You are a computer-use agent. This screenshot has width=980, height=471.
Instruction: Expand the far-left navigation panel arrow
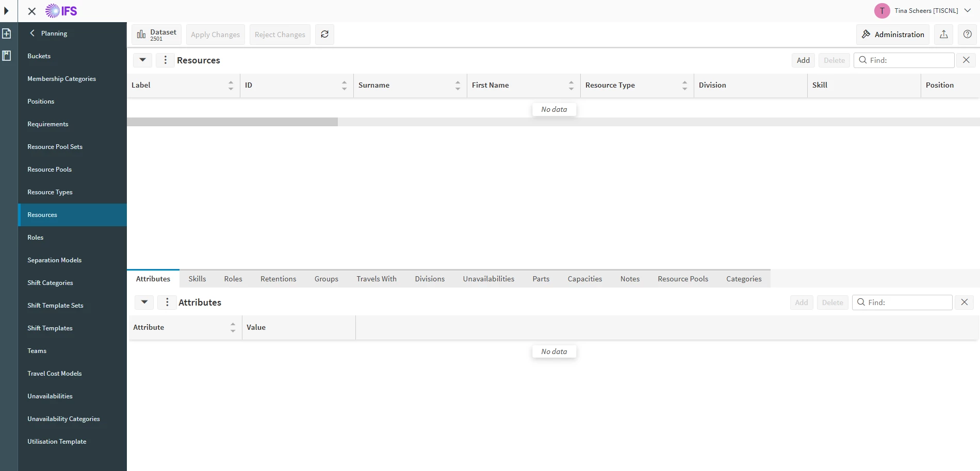(x=6, y=11)
